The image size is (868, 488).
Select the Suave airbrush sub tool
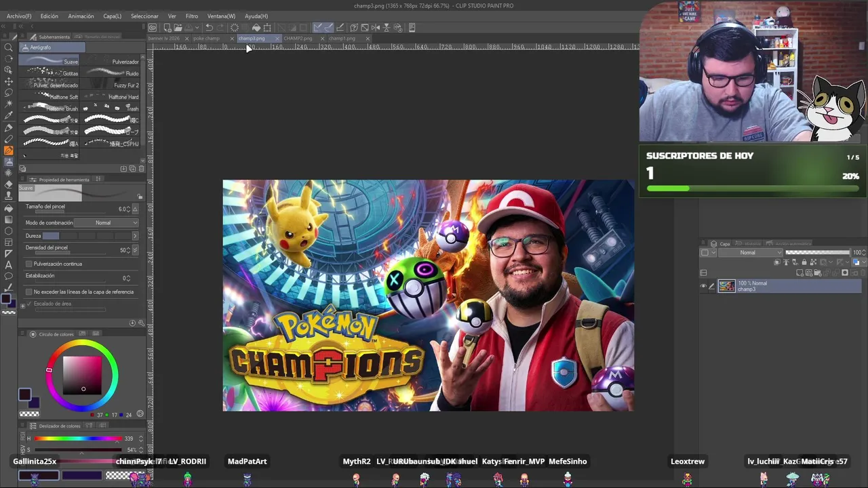(50, 61)
